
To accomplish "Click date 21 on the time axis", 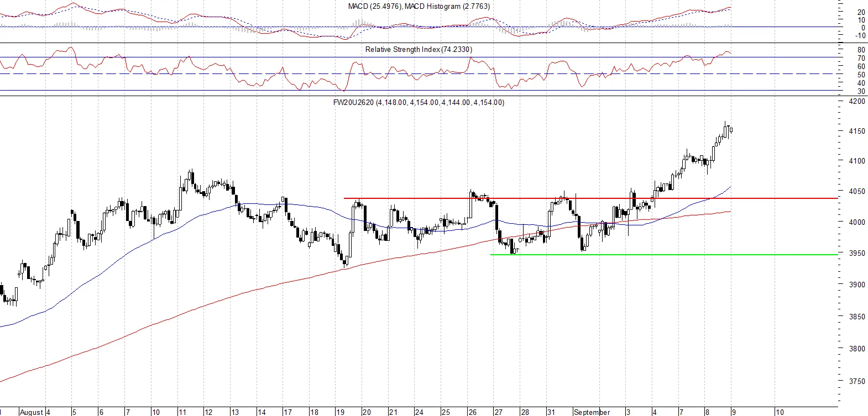I will pos(393,412).
